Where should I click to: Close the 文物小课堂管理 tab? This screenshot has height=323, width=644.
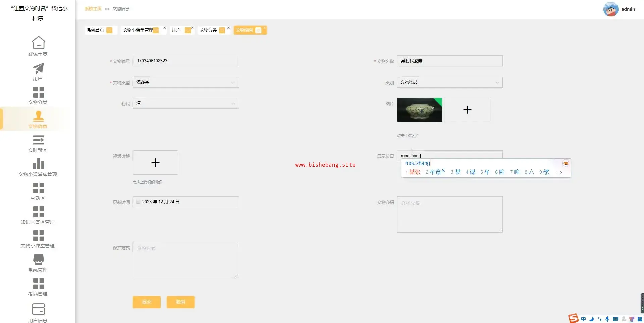(164, 28)
